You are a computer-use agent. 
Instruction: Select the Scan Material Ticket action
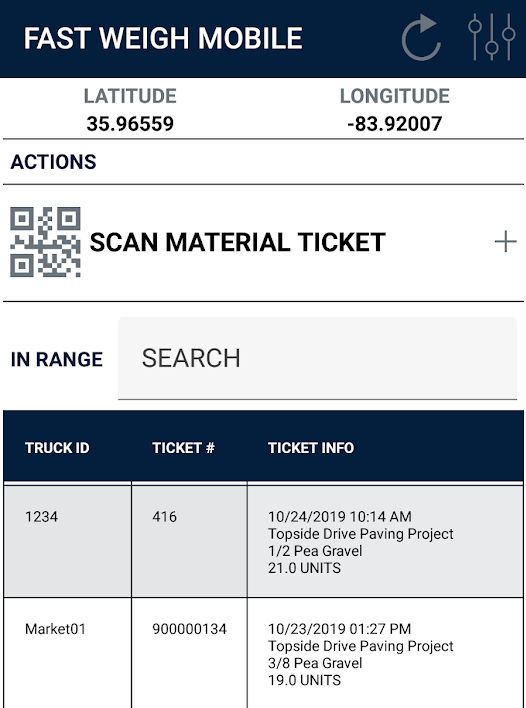pyautogui.click(x=263, y=242)
